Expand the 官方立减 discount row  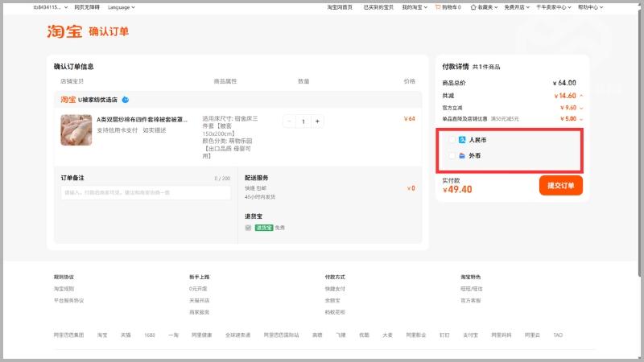(581, 107)
